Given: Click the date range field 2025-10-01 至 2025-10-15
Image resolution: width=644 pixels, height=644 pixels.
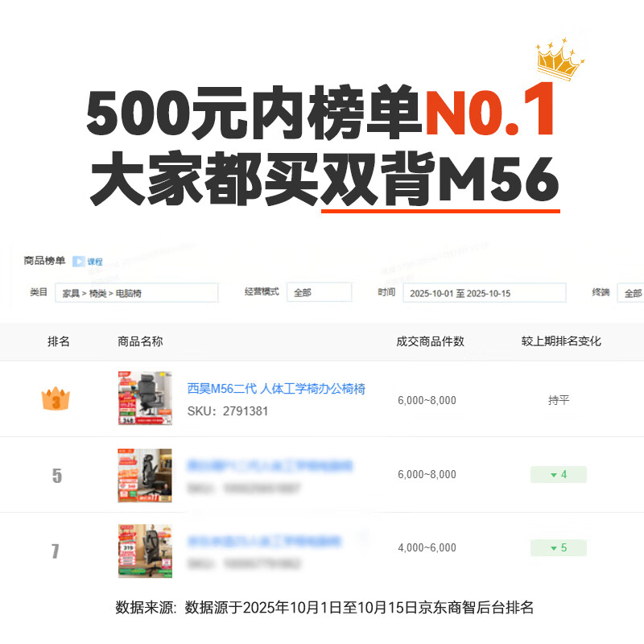Looking at the screenshot, I should pos(485,293).
